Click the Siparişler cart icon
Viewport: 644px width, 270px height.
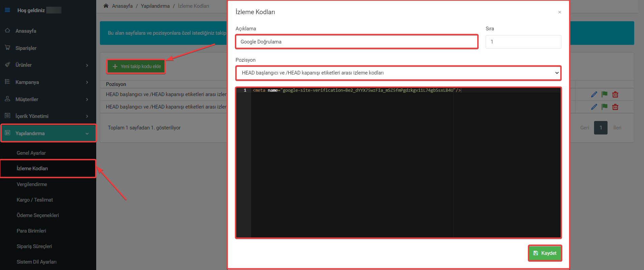tap(7, 48)
